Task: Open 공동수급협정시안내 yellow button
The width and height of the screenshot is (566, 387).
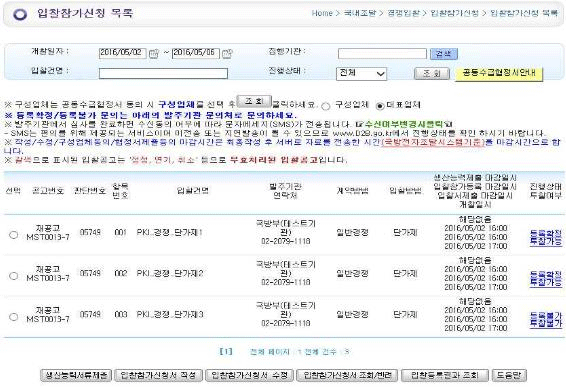Action: pyautogui.click(x=499, y=73)
